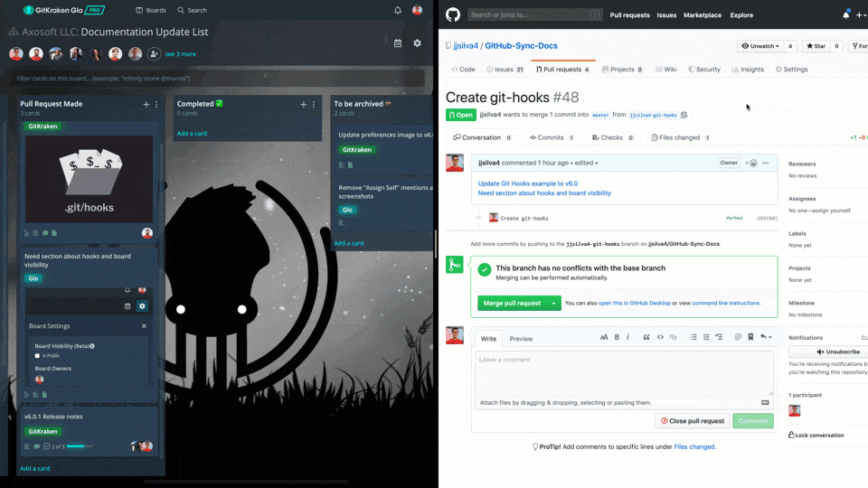Open Glo board calendar view icon
Viewport: 868px width, 488px height.
(x=398, y=43)
